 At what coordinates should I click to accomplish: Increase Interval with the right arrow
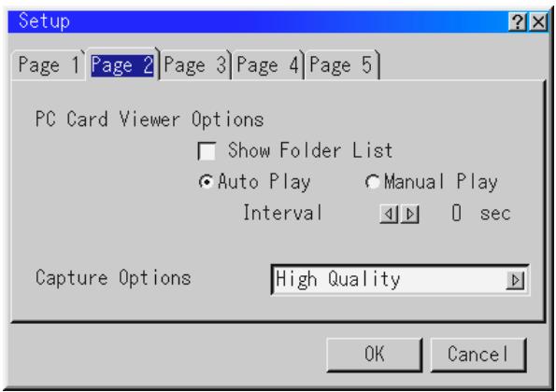(x=410, y=214)
